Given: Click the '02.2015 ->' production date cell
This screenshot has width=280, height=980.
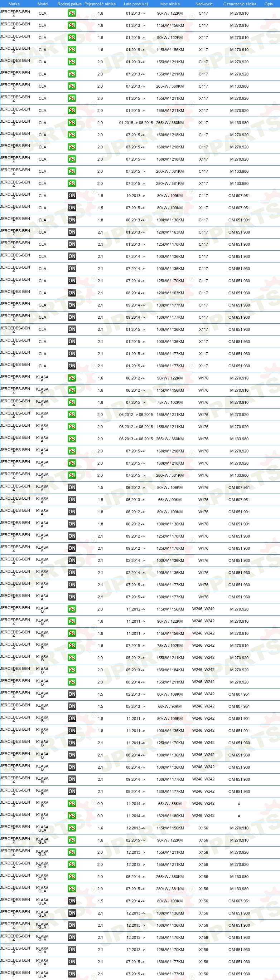Looking at the screenshot, I should pyautogui.click(x=136, y=840).
